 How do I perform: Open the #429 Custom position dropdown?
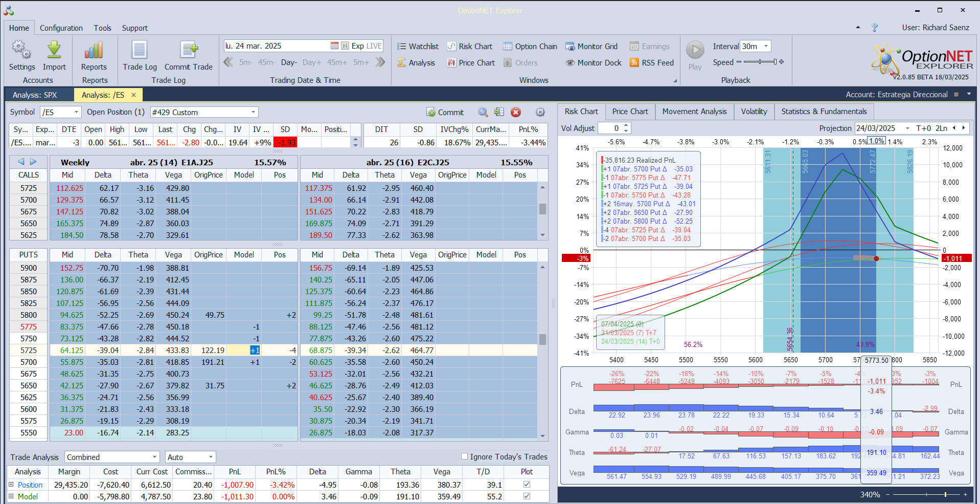point(253,112)
